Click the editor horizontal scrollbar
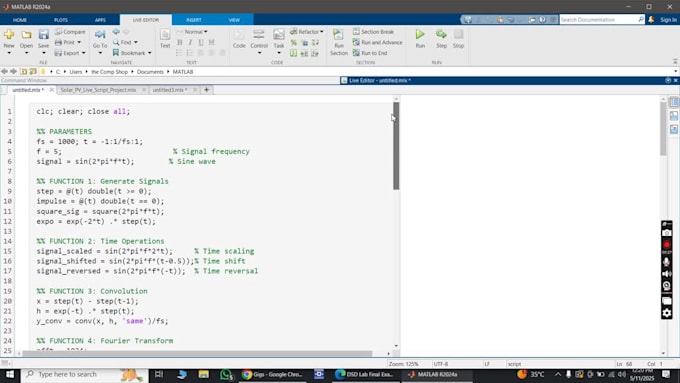680x383 pixels. pos(197,354)
